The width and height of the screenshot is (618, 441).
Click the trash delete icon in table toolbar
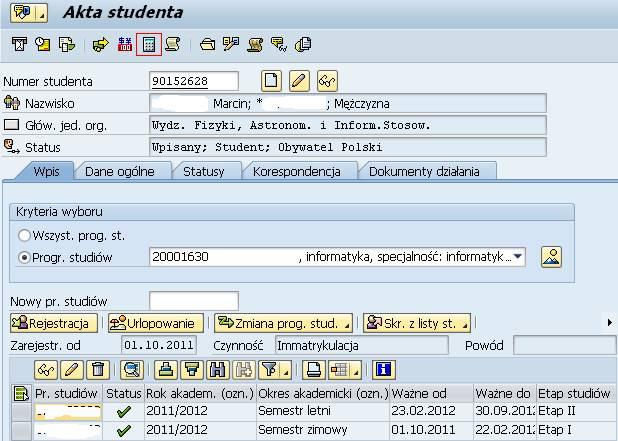point(98,370)
